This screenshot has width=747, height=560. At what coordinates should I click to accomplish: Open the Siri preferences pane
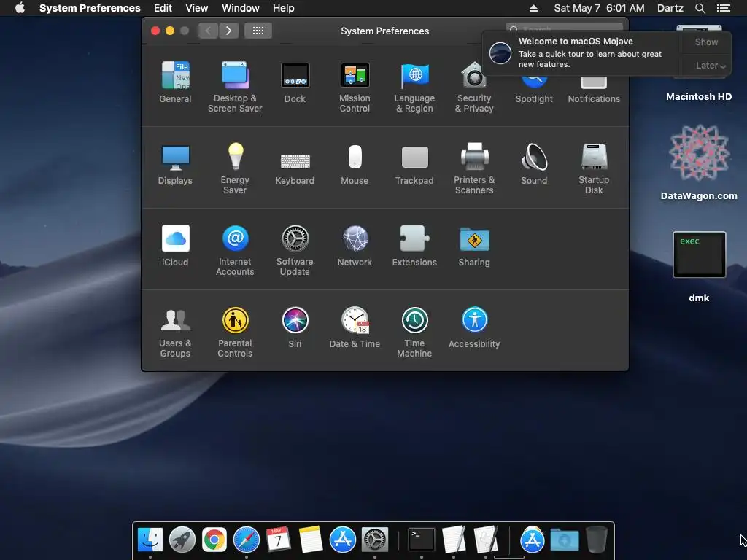click(x=295, y=327)
